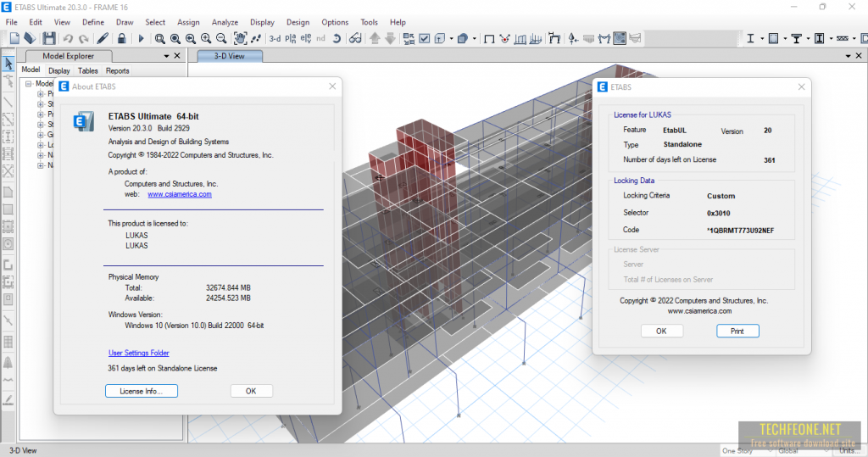Click the joint loads icon with red dot

(505, 38)
